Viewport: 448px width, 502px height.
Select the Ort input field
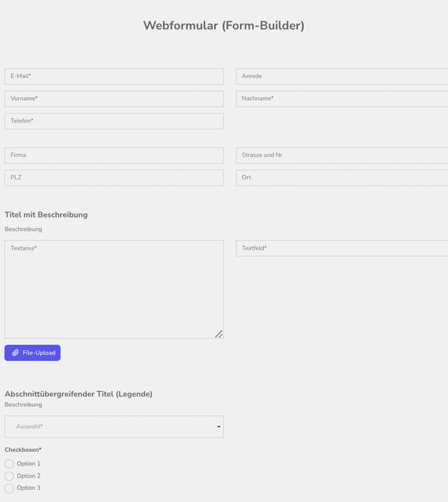point(342,178)
